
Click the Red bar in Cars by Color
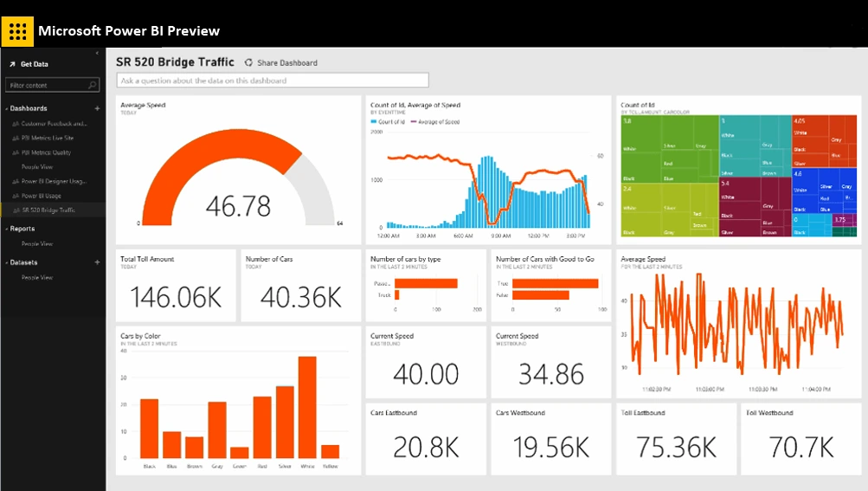[262, 427]
